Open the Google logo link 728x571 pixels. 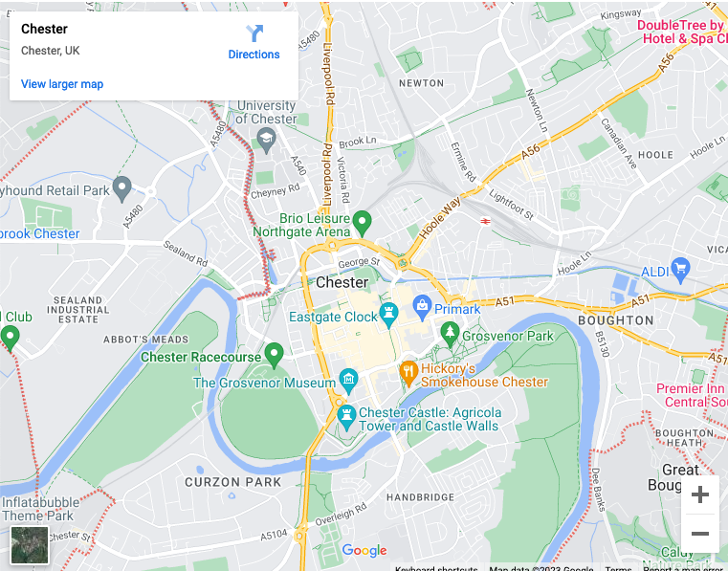[x=364, y=551]
